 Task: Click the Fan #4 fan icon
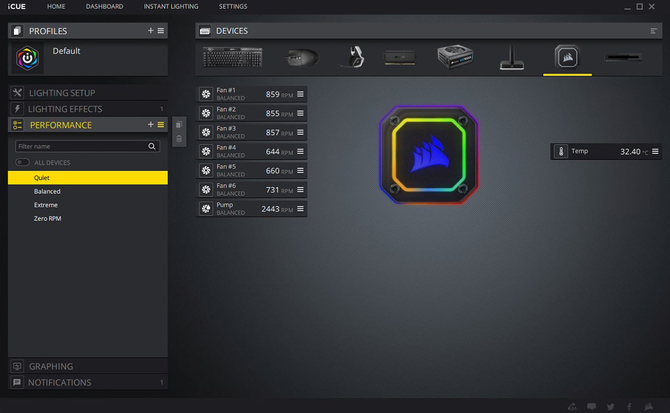(x=206, y=151)
